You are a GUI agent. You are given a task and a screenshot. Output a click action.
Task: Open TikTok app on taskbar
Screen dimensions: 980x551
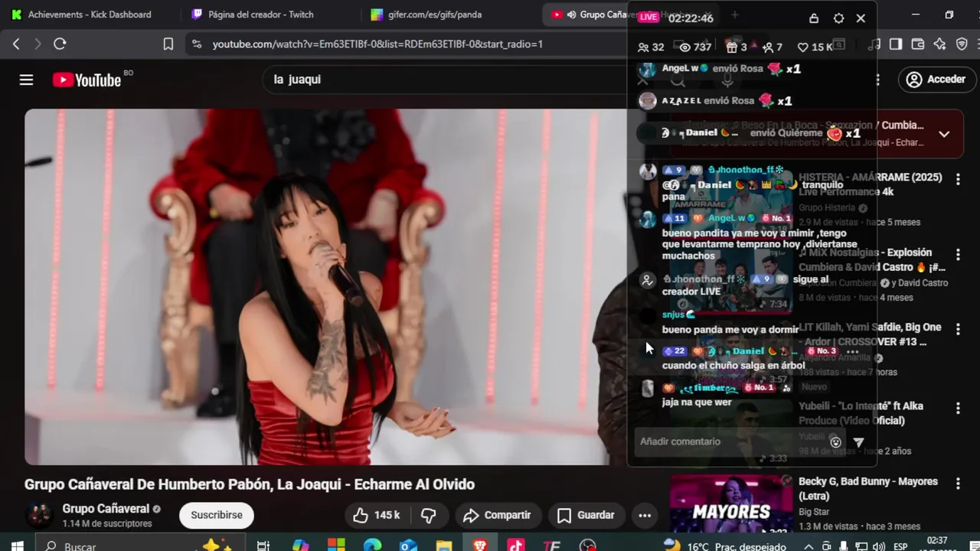pos(515,546)
